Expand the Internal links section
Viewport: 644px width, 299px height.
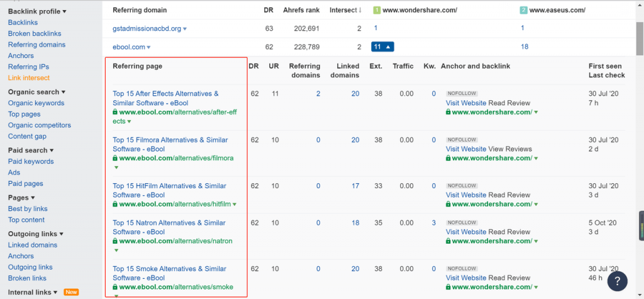coord(33,293)
